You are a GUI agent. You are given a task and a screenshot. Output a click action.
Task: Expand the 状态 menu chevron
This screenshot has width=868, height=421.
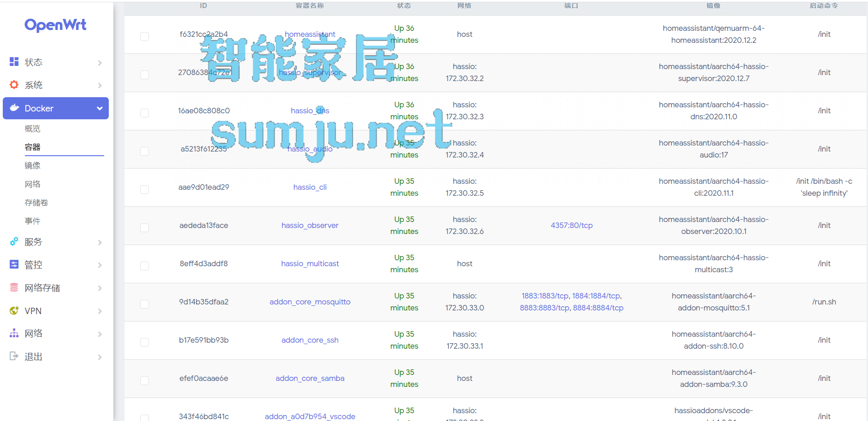(x=100, y=63)
